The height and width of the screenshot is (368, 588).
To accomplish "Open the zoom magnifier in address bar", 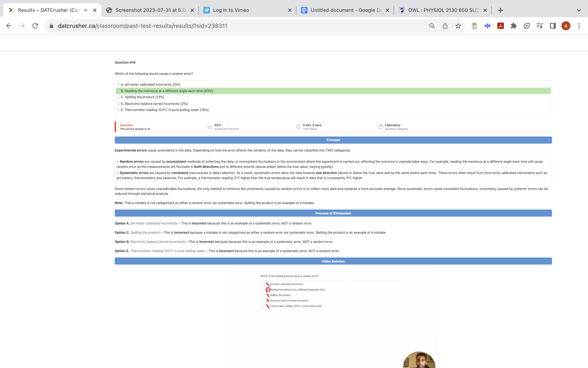I will click(x=432, y=26).
